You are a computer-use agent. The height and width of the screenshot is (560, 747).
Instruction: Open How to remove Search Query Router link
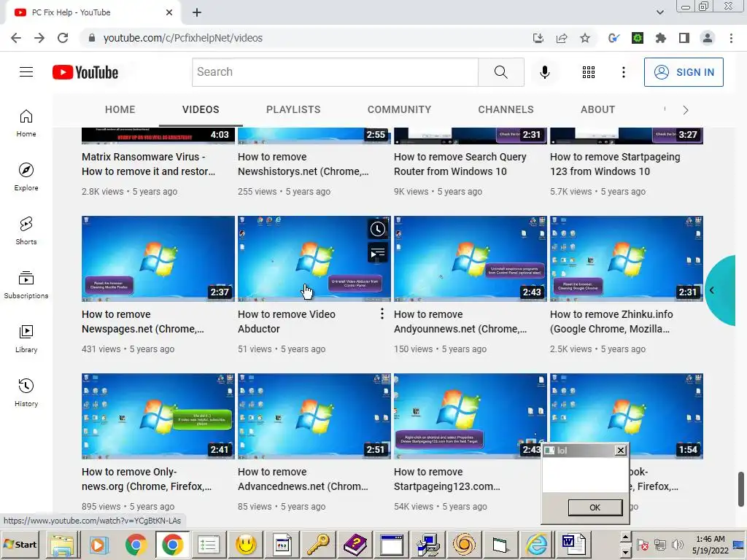pos(460,164)
